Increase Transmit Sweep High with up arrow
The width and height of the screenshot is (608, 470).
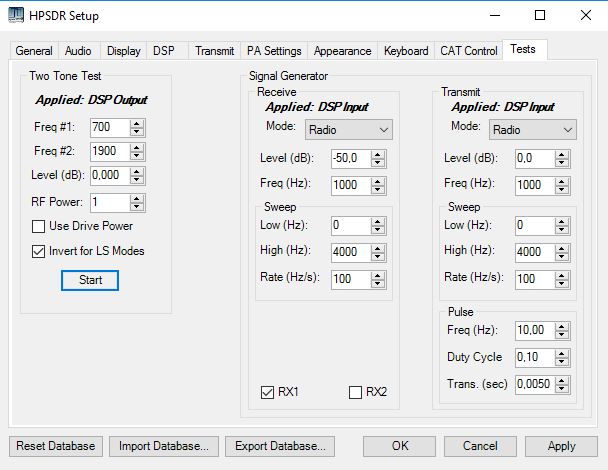(561, 249)
